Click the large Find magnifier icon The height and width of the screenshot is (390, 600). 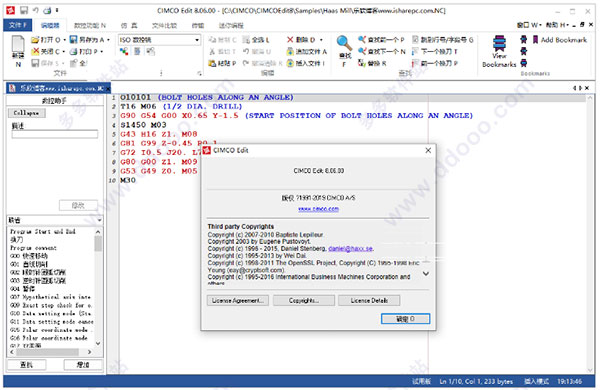(344, 43)
